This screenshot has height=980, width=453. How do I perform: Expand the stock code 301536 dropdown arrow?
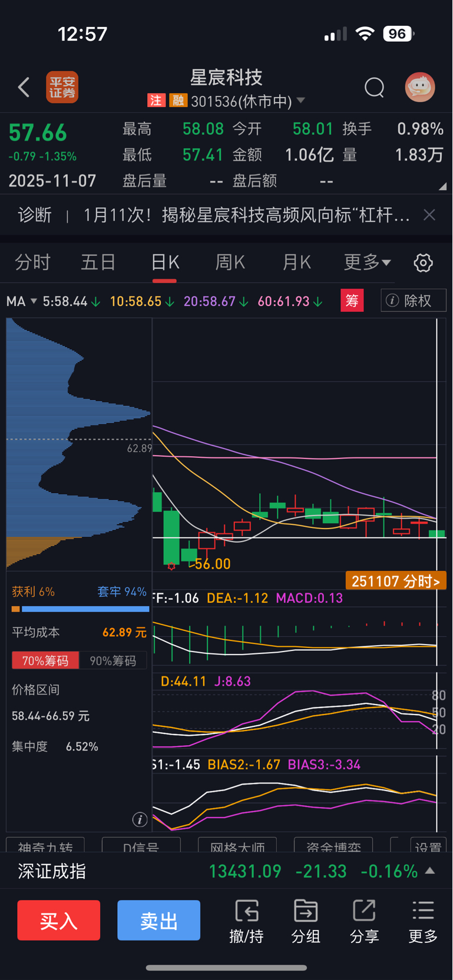[301, 101]
